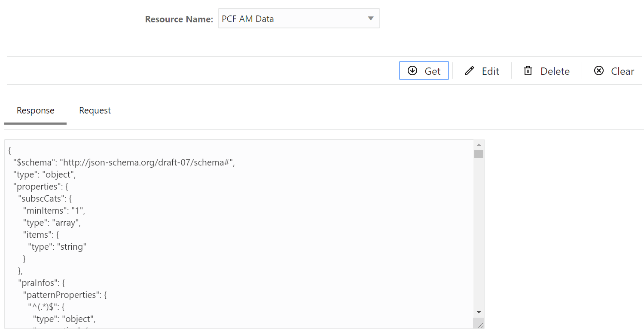Click the scrollbar up arrow on the response panel
The width and height of the screenshot is (644, 334).
point(479,144)
